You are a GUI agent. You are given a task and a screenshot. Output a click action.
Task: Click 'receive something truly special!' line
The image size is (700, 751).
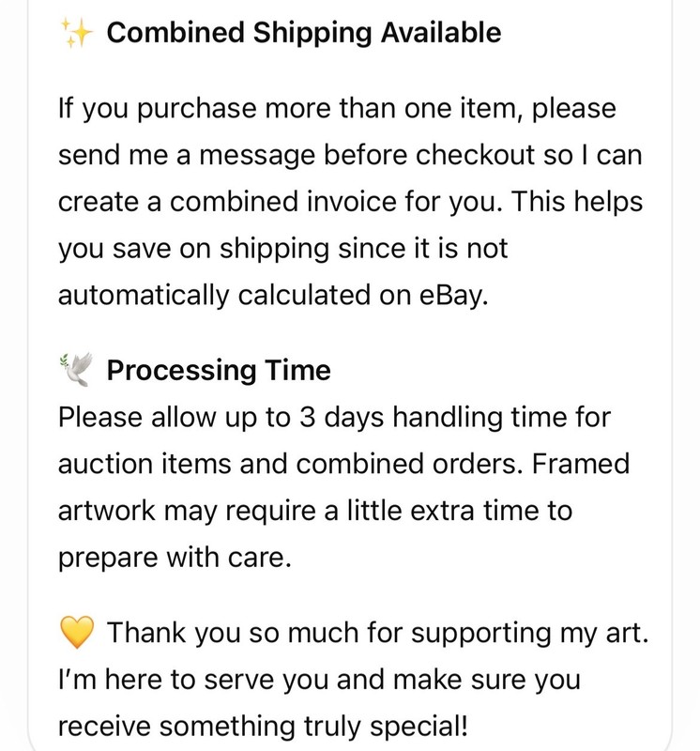click(263, 727)
